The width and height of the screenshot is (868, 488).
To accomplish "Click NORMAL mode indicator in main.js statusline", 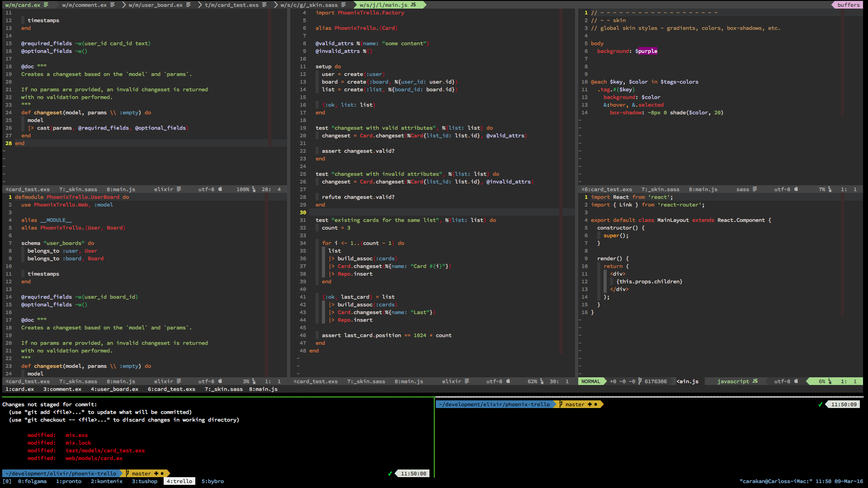I will (x=590, y=381).
